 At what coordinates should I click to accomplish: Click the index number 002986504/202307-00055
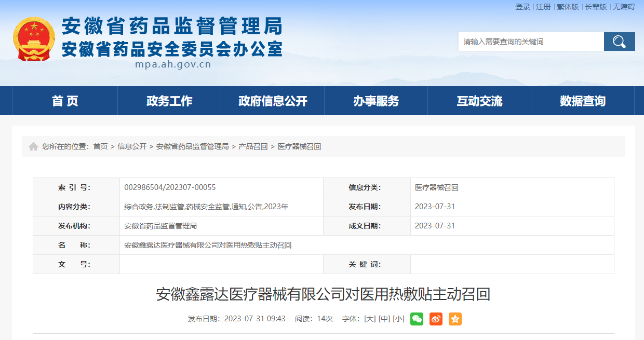[x=170, y=187]
